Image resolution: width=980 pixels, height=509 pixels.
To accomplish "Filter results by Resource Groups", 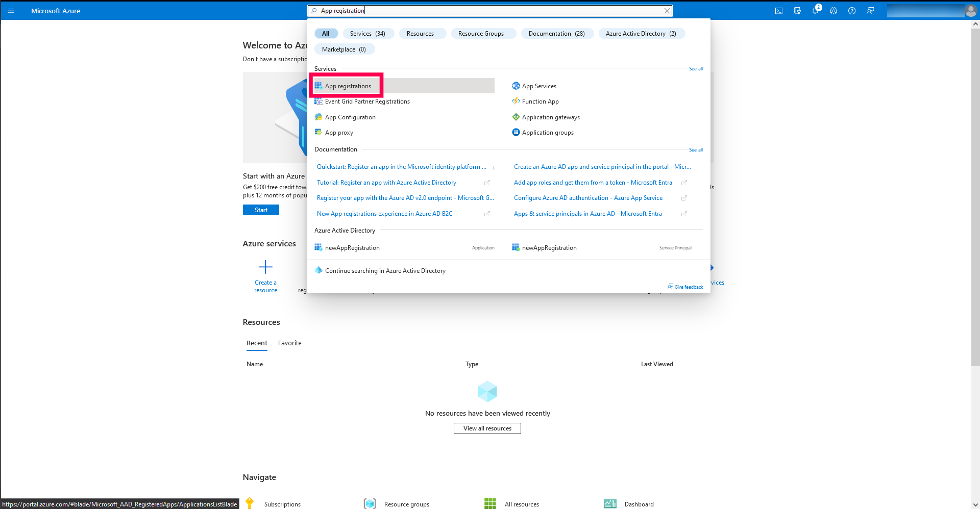I will tap(482, 33).
